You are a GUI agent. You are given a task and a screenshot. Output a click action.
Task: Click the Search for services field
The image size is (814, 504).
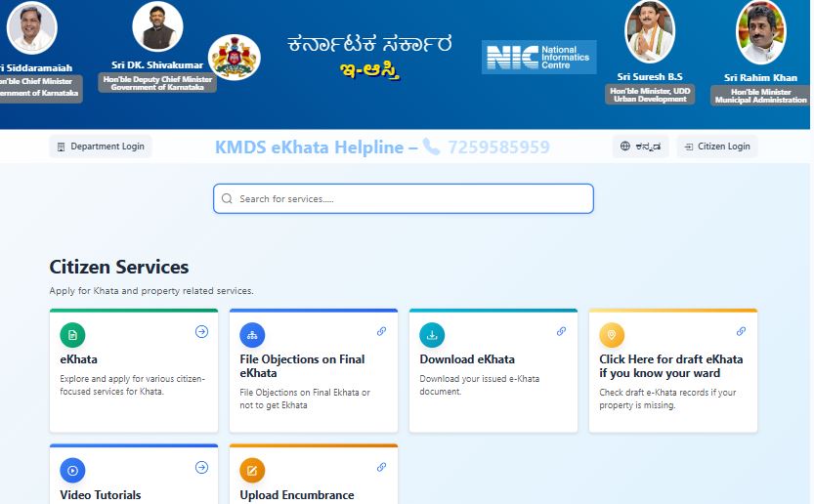[404, 198]
